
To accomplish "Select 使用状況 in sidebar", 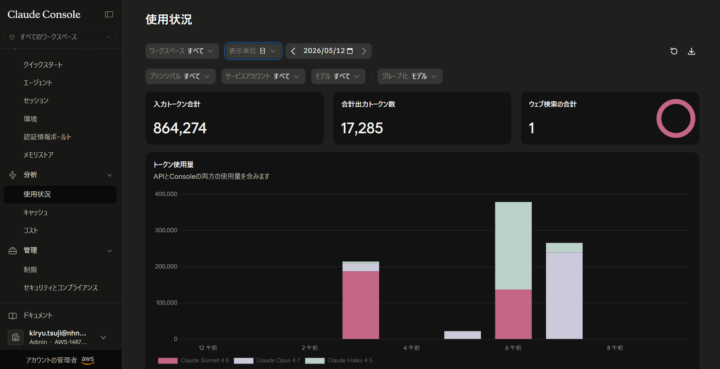I will point(60,194).
